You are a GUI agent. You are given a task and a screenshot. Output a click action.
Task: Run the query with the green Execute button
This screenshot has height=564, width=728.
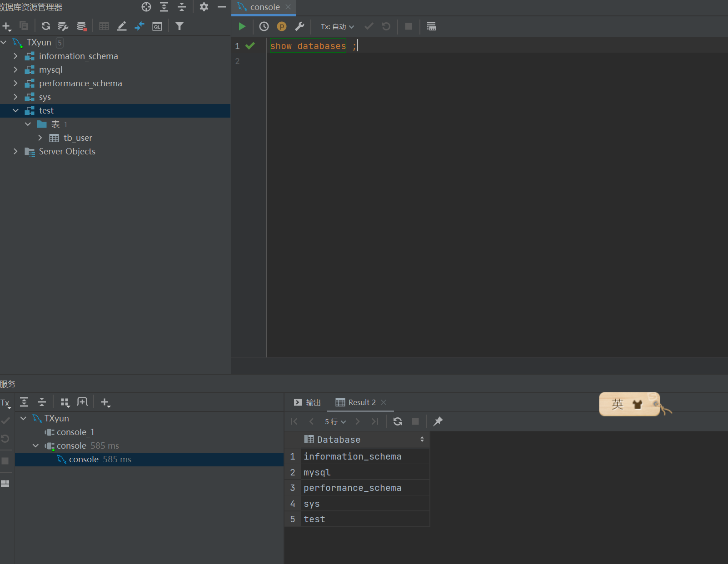[x=242, y=27]
